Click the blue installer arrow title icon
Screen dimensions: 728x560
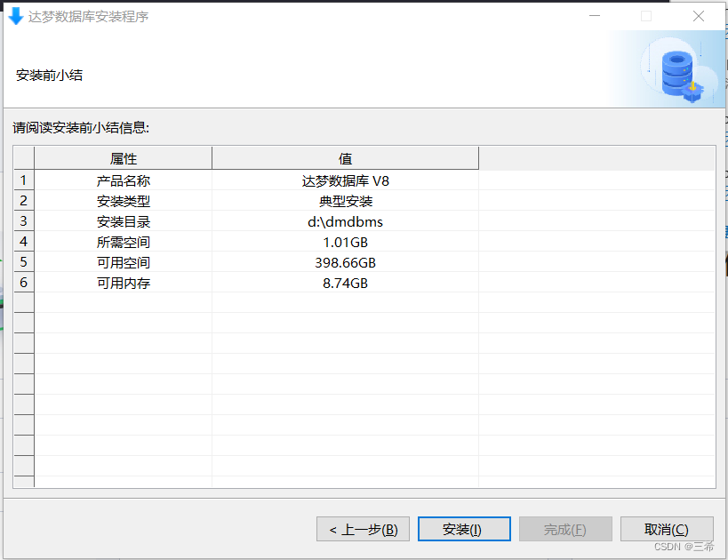click(x=16, y=16)
